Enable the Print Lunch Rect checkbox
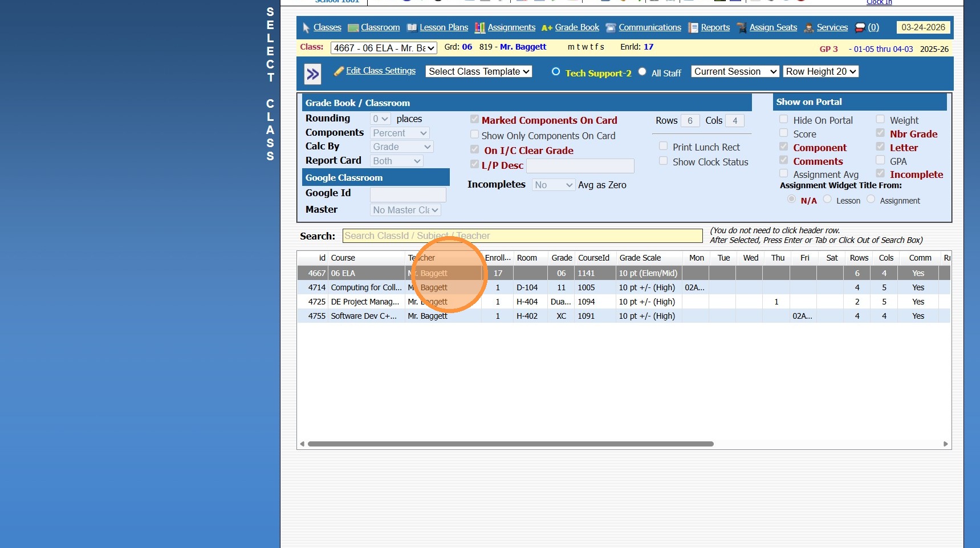Screen dimensions: 980x548 pyautogui.click(x=663, y=146)
